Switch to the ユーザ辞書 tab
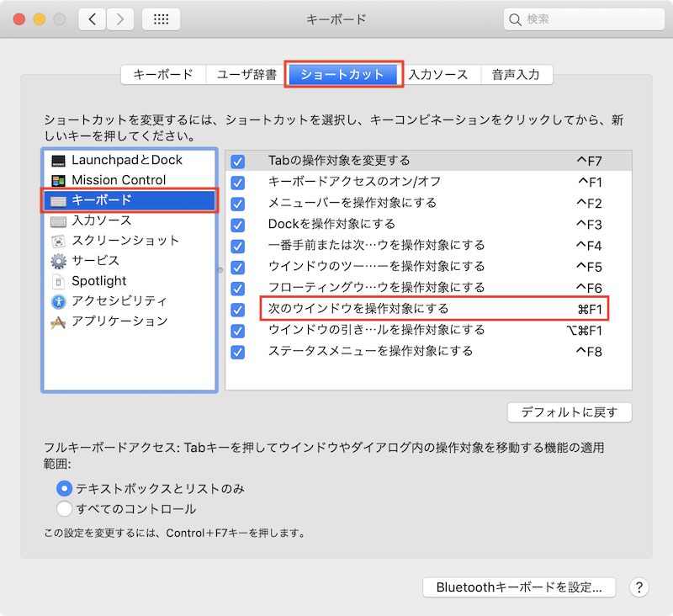 [246, 75]
